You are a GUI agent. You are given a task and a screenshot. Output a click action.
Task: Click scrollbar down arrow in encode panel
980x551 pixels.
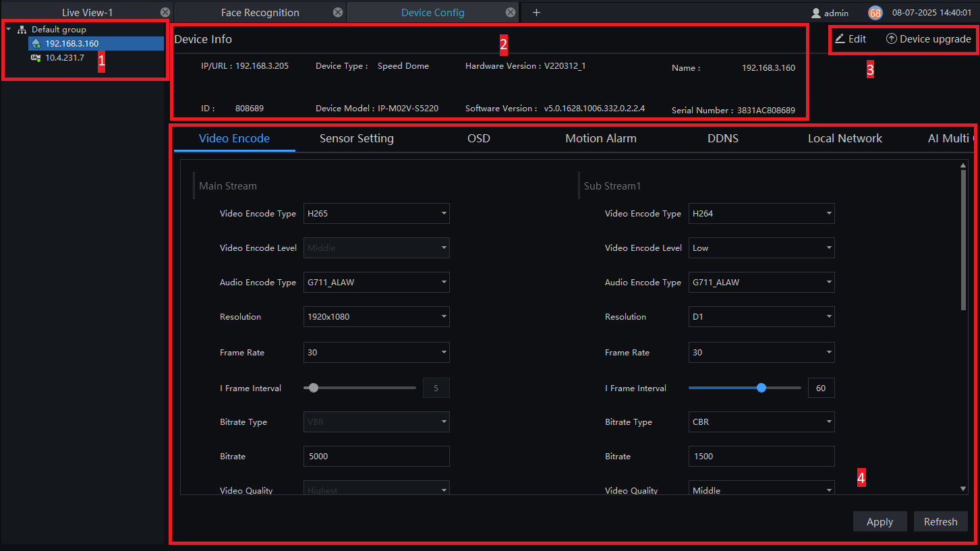(963, 489)
